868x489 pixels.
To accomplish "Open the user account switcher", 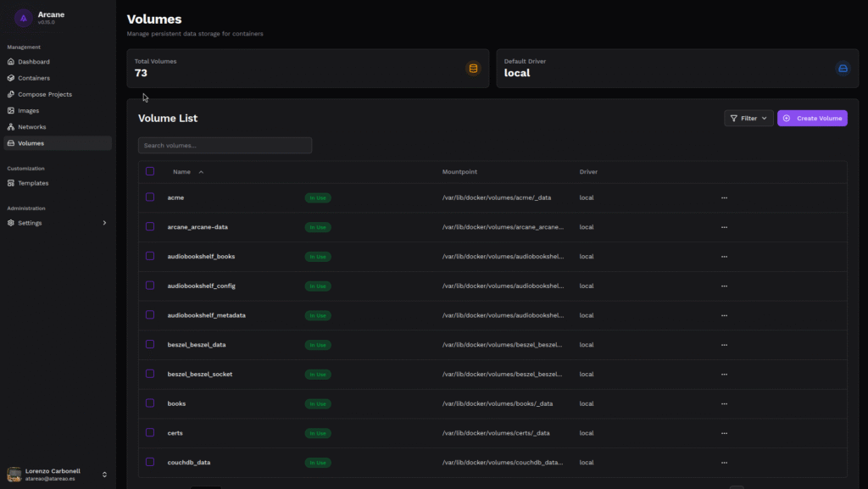I will [x=104, y=475].
